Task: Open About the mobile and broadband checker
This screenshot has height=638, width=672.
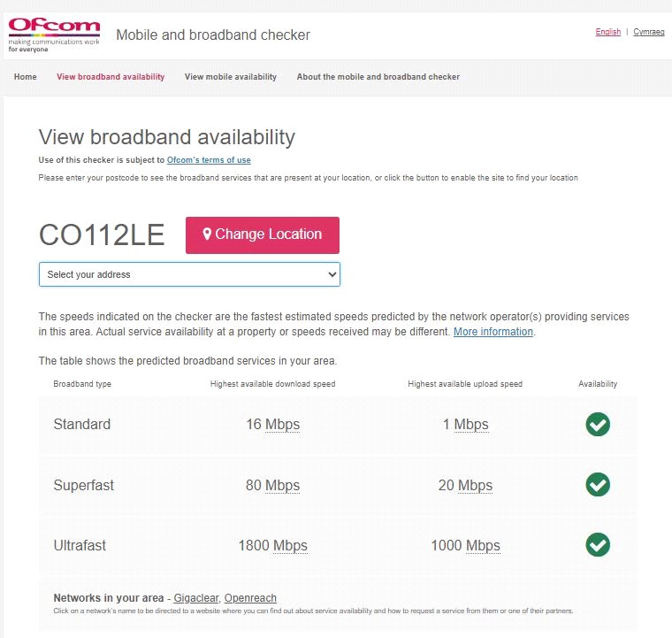Action: tap(378, 77)
